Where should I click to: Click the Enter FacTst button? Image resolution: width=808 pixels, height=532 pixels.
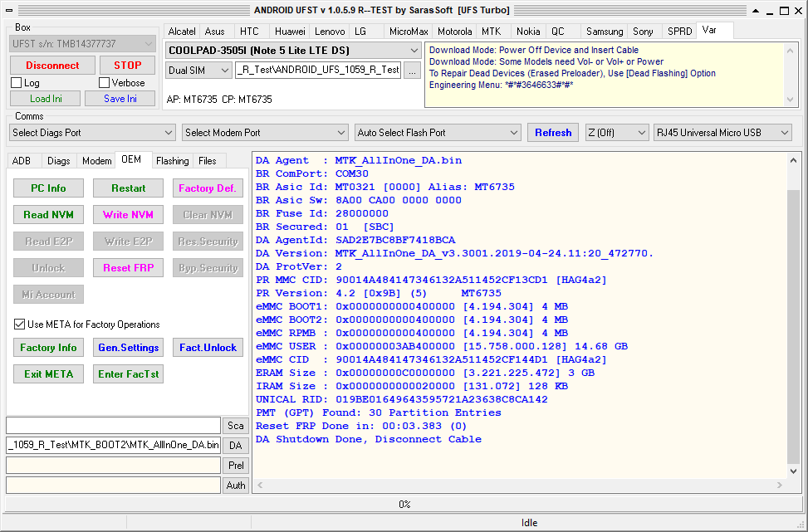pos(129,373)
